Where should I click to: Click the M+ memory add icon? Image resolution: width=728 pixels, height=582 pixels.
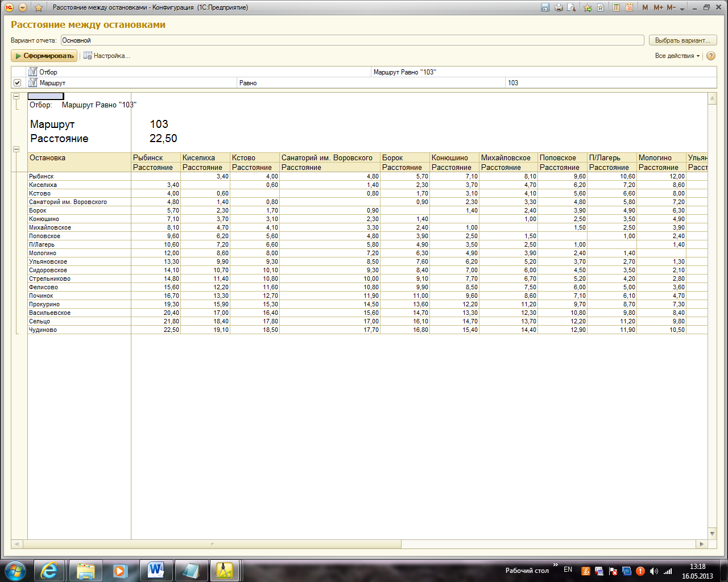pyautogui.click(x=659, y=7)
